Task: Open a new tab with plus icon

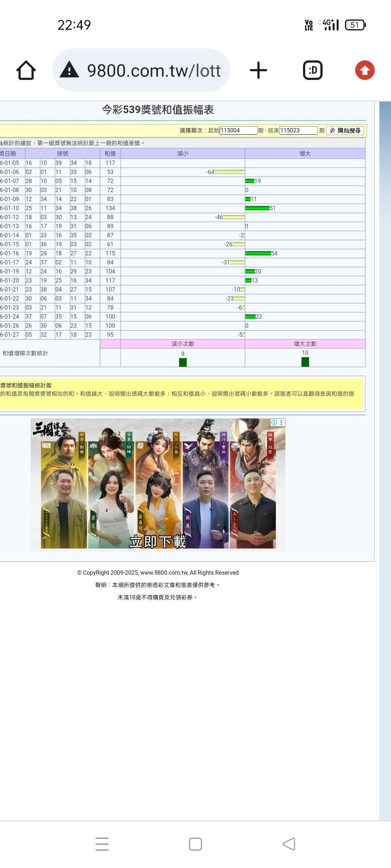Action: pos(258,70)
